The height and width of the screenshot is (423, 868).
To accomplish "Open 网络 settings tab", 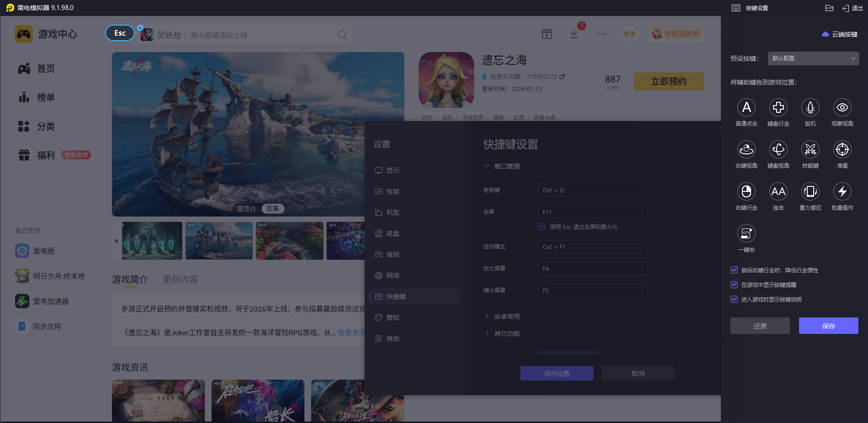I will pyautogui.click(x=415, y=275).
